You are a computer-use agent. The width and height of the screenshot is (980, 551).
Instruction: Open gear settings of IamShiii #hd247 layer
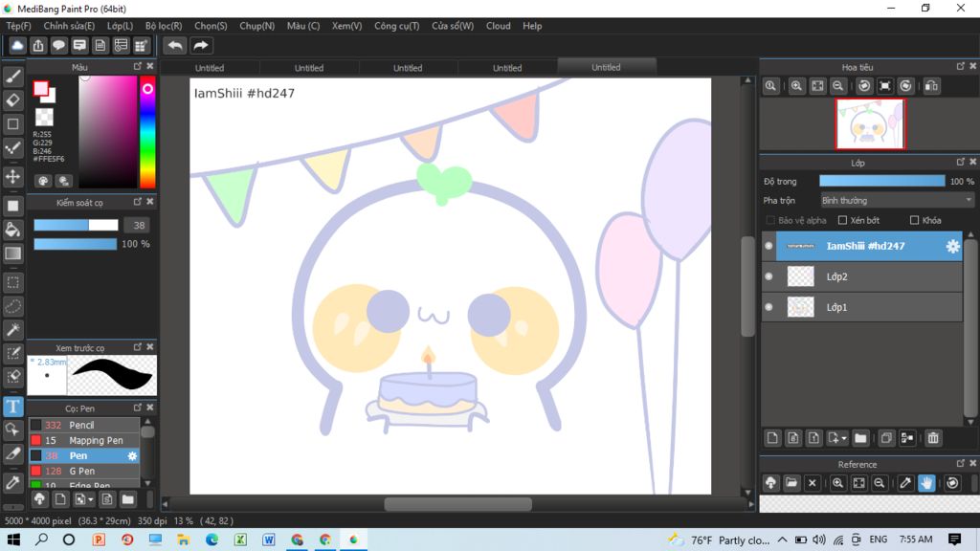(x=952, y=246)
